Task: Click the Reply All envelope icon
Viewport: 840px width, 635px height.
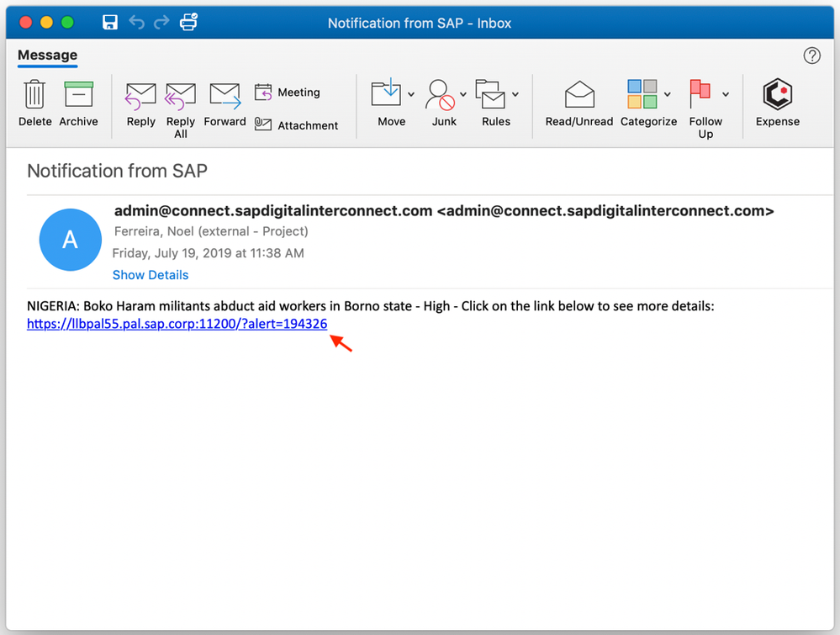Action: 181,97
